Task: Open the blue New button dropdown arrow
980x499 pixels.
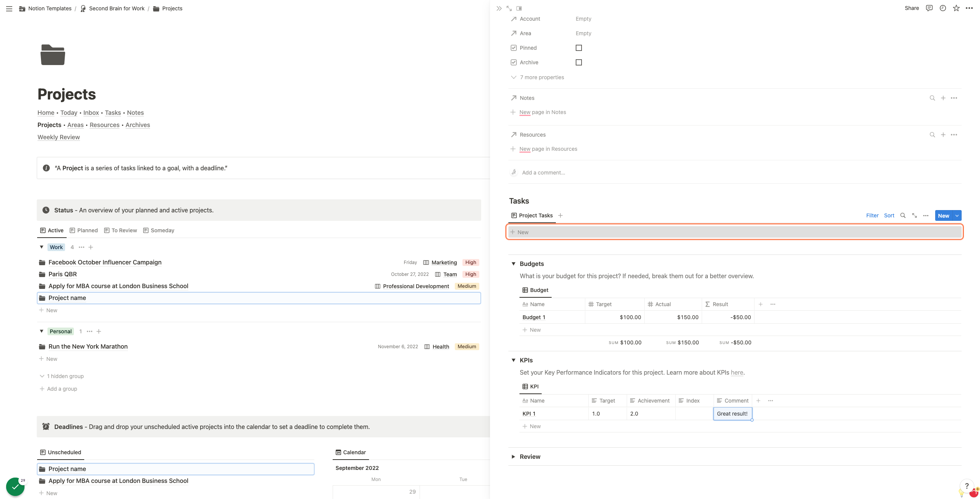Action: pyautogui.click(x=957, y=215)
